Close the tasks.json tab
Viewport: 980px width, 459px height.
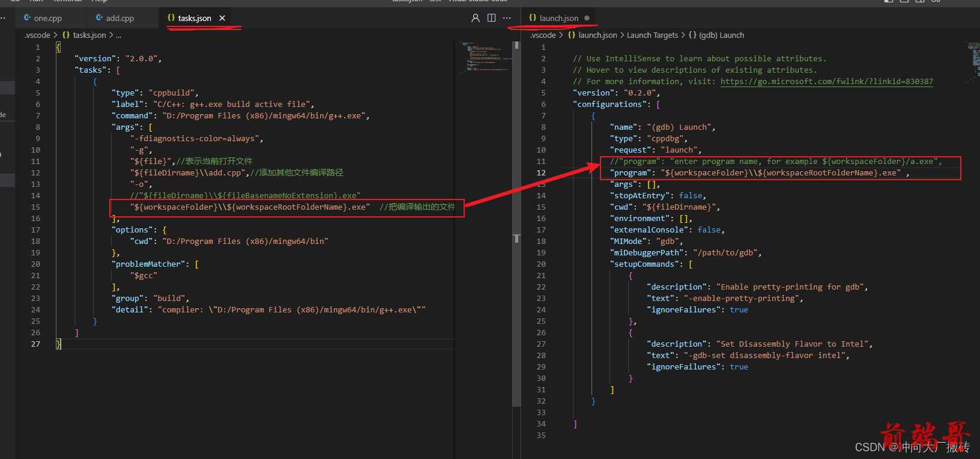pos(222,18)
